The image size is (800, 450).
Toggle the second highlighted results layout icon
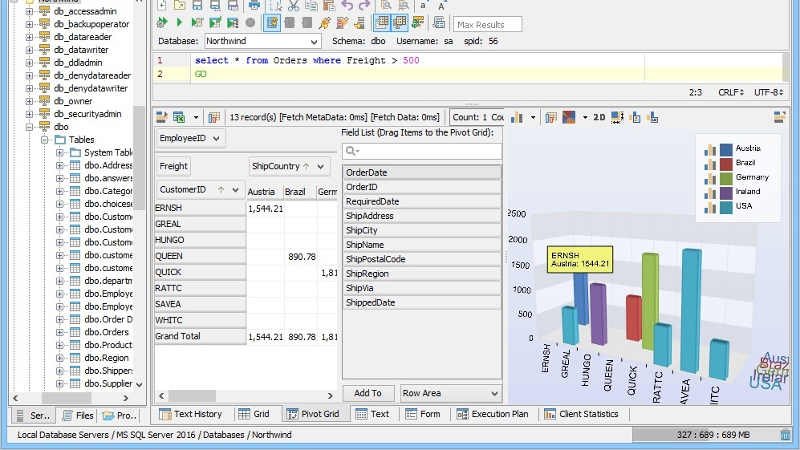399,22
